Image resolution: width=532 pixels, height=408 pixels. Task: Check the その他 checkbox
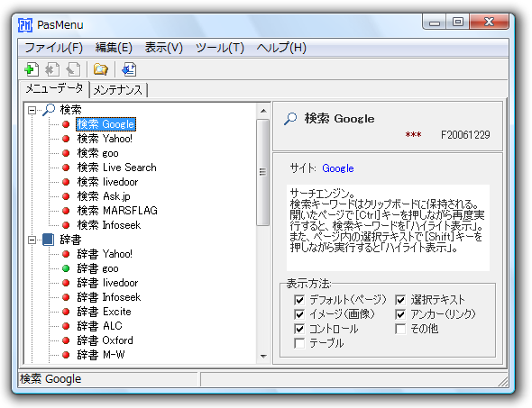[400, 329]
